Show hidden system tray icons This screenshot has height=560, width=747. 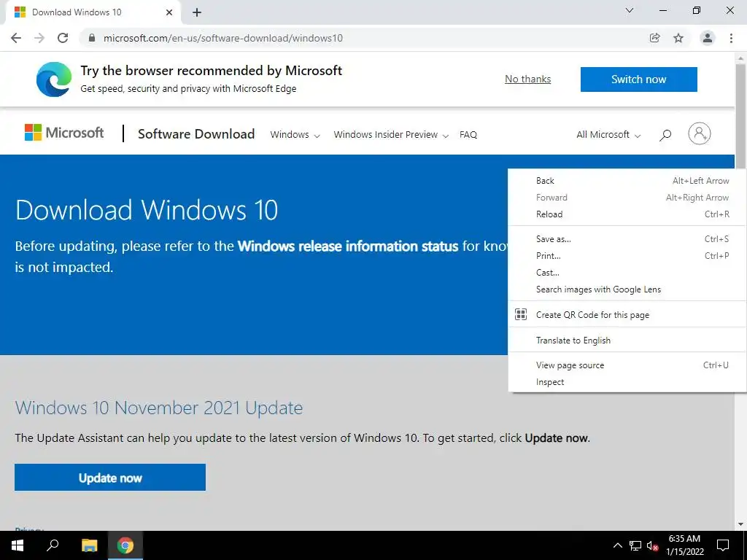(x=617, y=545)
